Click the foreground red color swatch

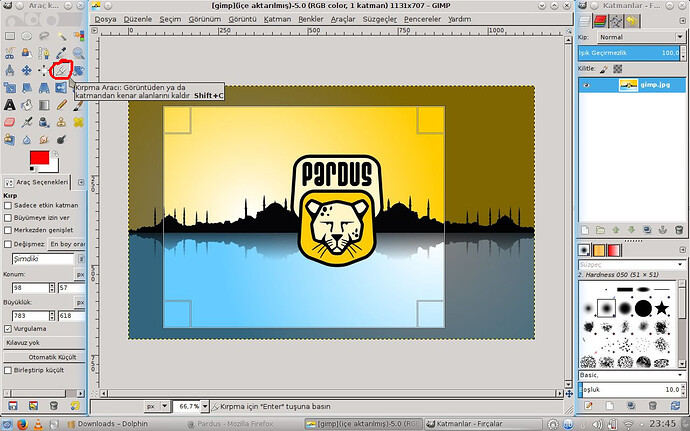[39, 158]
